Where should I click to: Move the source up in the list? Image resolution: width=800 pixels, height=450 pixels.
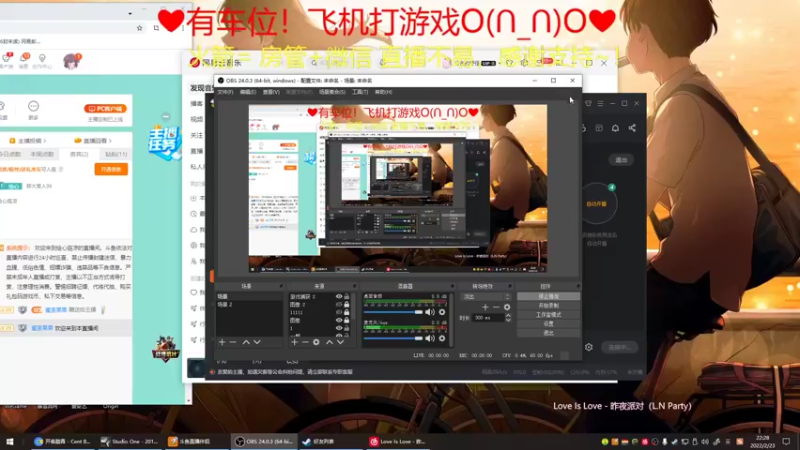click(x=329, y=342)
